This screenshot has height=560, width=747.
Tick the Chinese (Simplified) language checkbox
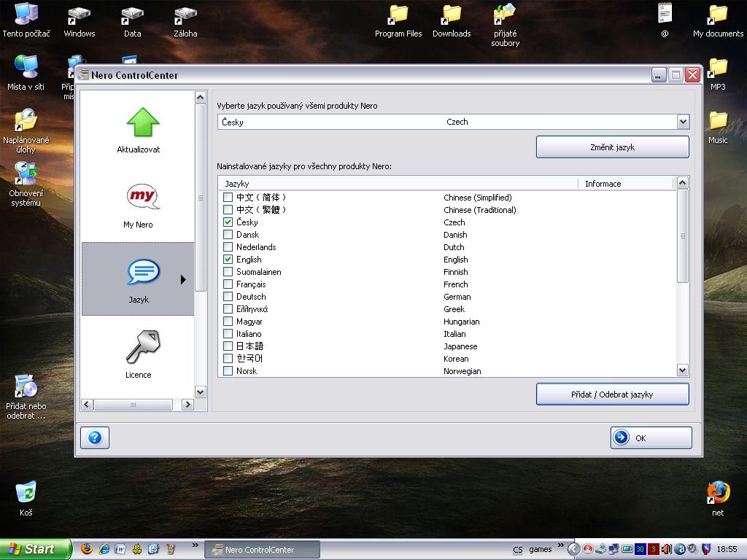coord(228,197)
